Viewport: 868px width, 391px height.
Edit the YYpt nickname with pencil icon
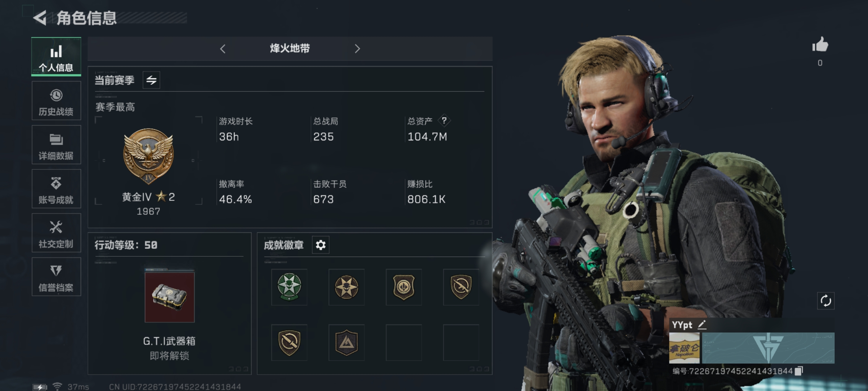click(x=702, y=324)
